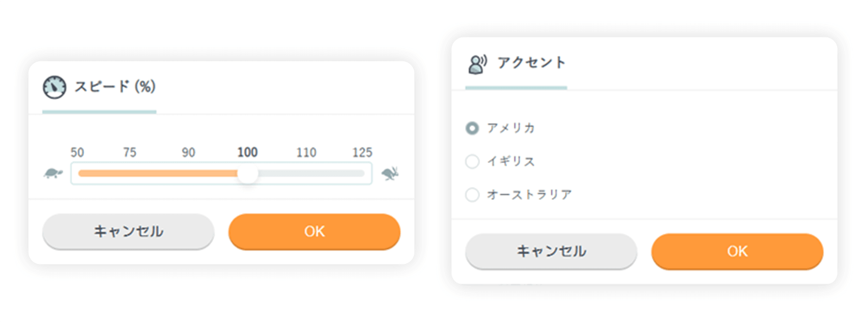Viewport: 868px width, 323px height.
Task: Click the 50 tick label
Action: tap(78, 153)
